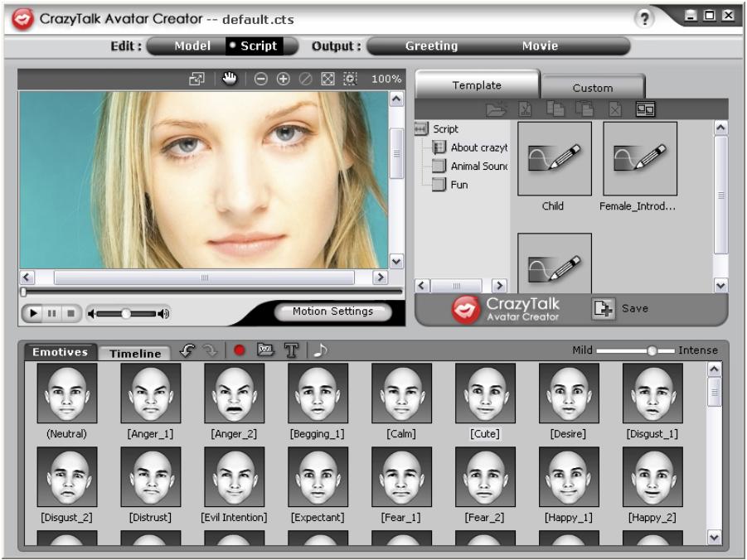
Task: Open the Emotives tab
Action: 60,352
